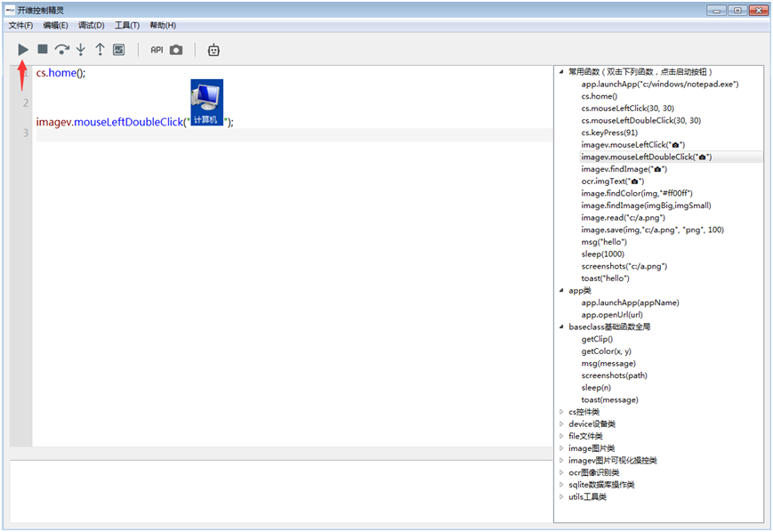Collapse the 常用函数 tree section

[561, 72]
